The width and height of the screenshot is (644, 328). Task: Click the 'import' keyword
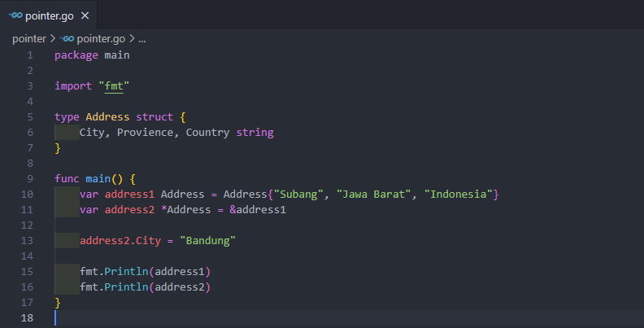73,86
